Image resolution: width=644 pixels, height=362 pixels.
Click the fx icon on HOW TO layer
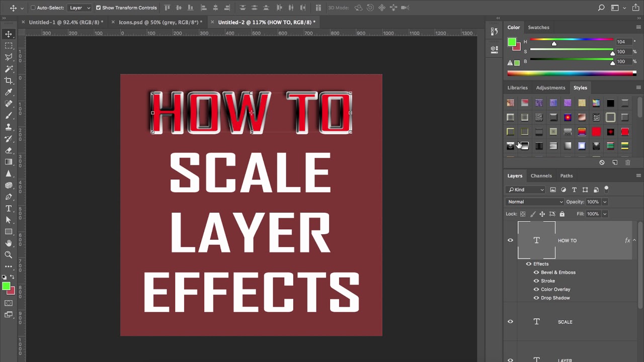tap(627, 240)
